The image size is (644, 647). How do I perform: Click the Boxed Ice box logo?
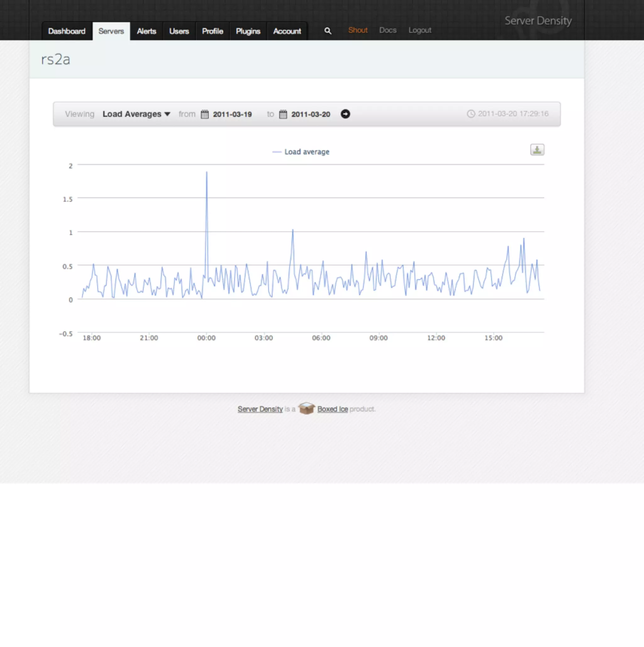coord(306,408)
